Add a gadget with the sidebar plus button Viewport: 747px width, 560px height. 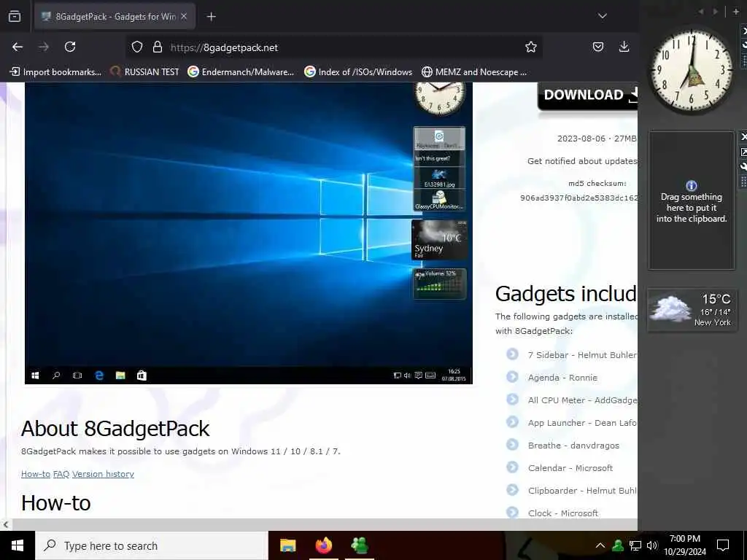point(735,12)
